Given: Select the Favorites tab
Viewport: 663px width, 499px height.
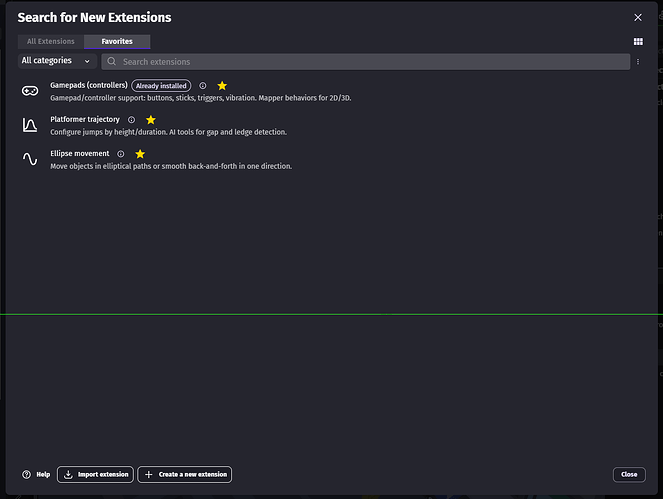Looking at the screenshot, I should 117,42.
